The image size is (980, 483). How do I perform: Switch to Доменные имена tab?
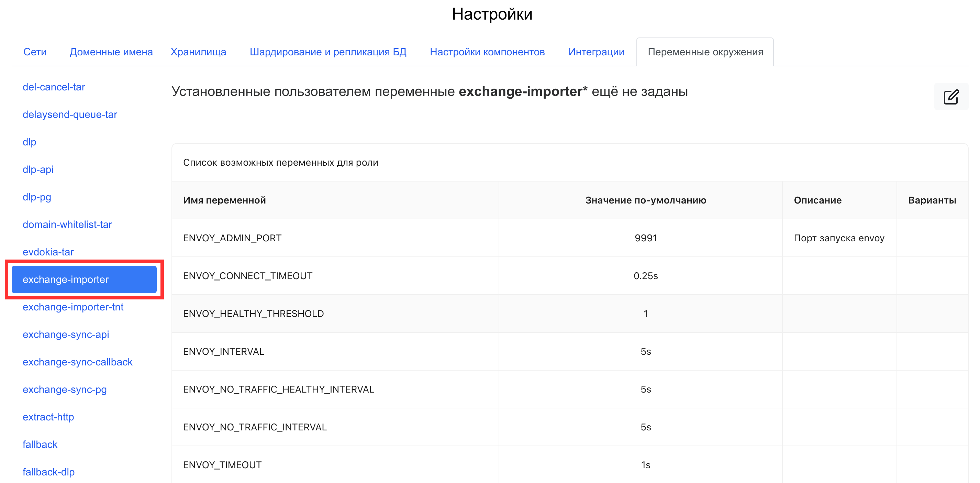111,52
